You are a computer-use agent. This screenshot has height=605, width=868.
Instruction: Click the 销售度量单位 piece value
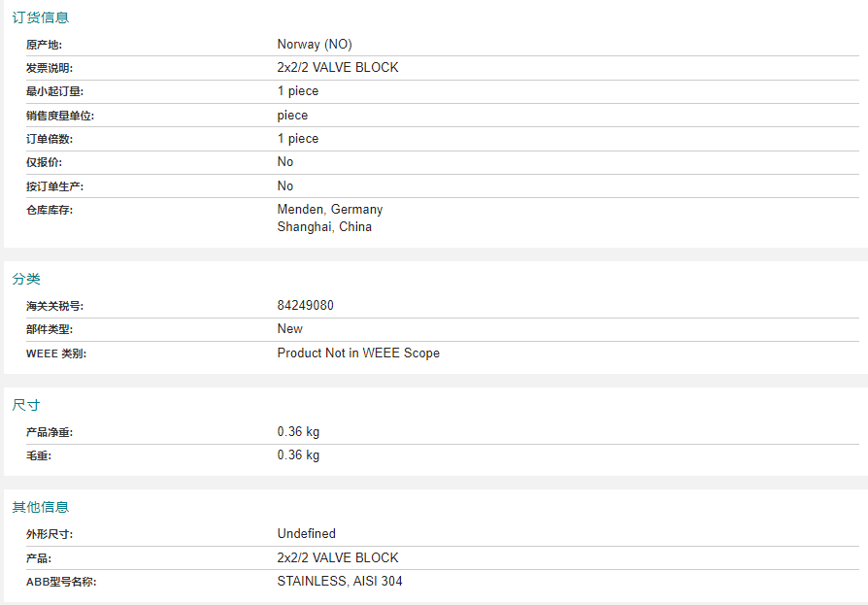point(292,116)
